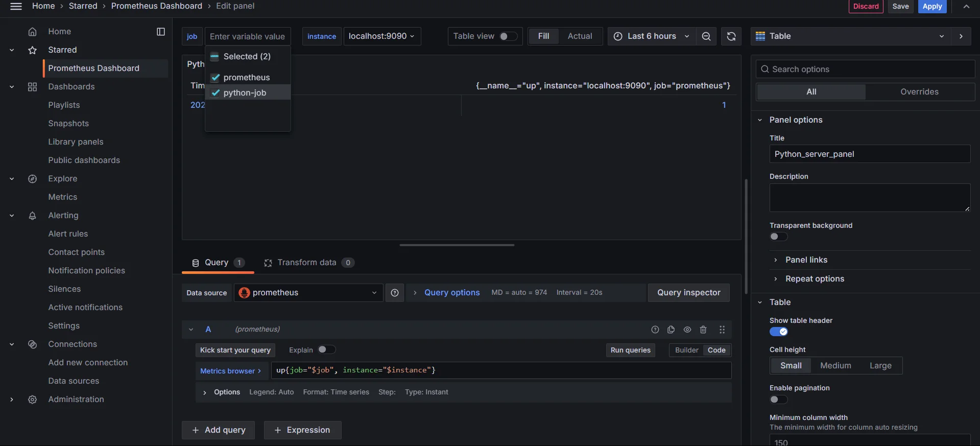The height and width of the screenshot is (446, 980).
Task: Click the Search options field
Action: pyautogui.click(x=865, y=69)
